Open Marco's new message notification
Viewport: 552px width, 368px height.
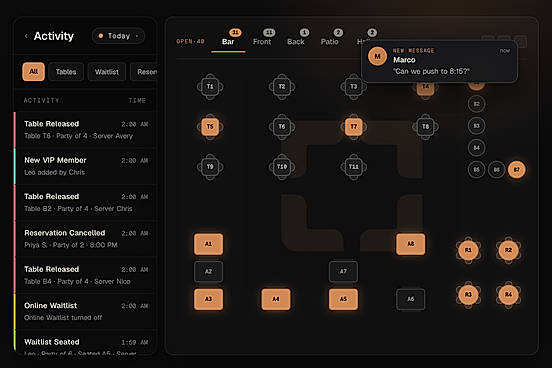coord(440,61)
